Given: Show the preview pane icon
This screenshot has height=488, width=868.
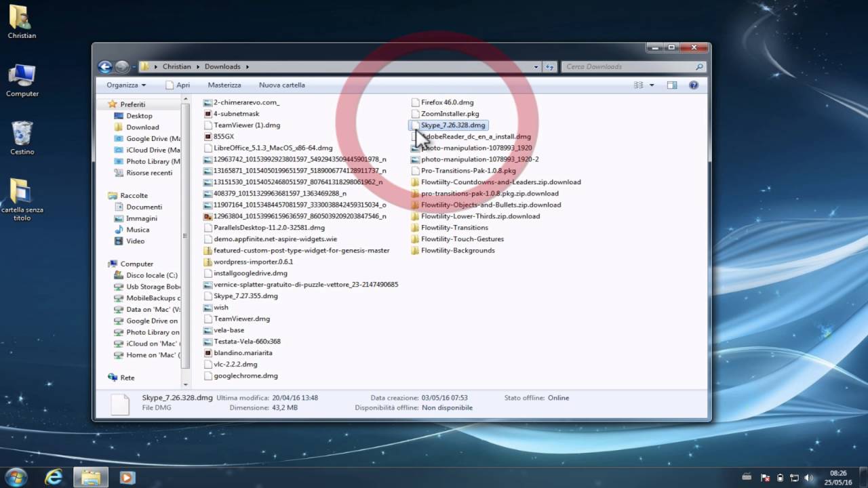Looking at the screenshot, I should pos(672,85).
